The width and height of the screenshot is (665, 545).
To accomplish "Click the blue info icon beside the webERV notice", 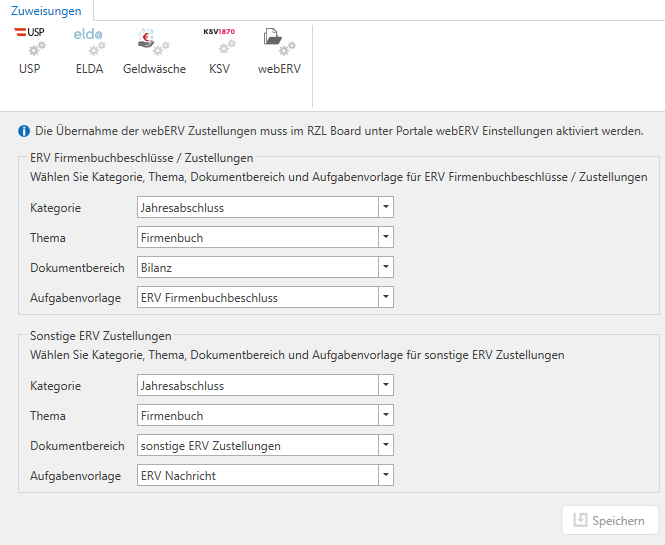I will tap(23, 131).
